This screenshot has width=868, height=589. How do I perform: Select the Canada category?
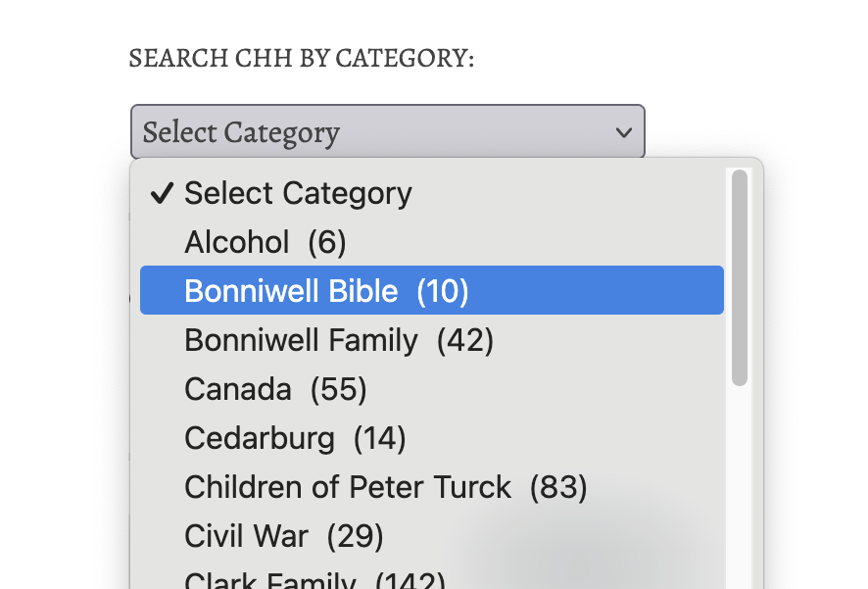pos(274,389)
